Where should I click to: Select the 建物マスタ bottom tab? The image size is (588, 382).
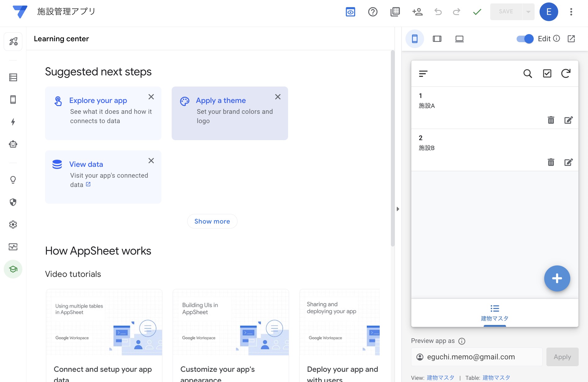coord(495,313)
